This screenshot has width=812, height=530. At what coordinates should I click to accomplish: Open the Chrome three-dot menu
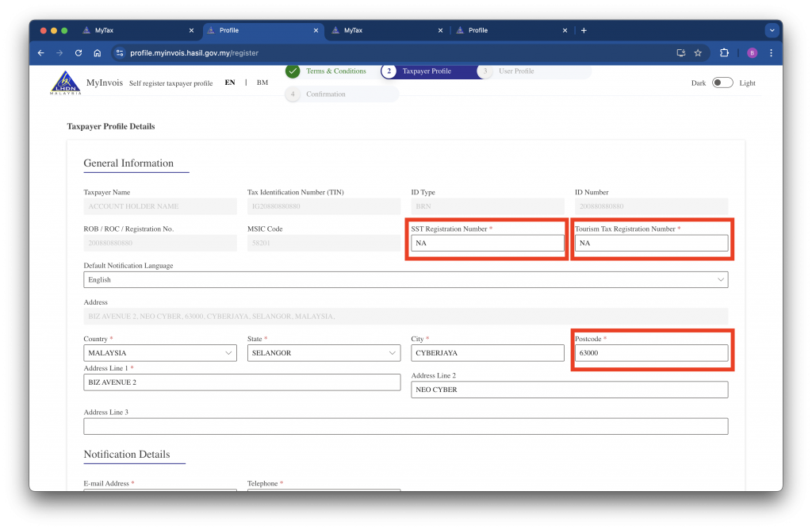(771, 53)
